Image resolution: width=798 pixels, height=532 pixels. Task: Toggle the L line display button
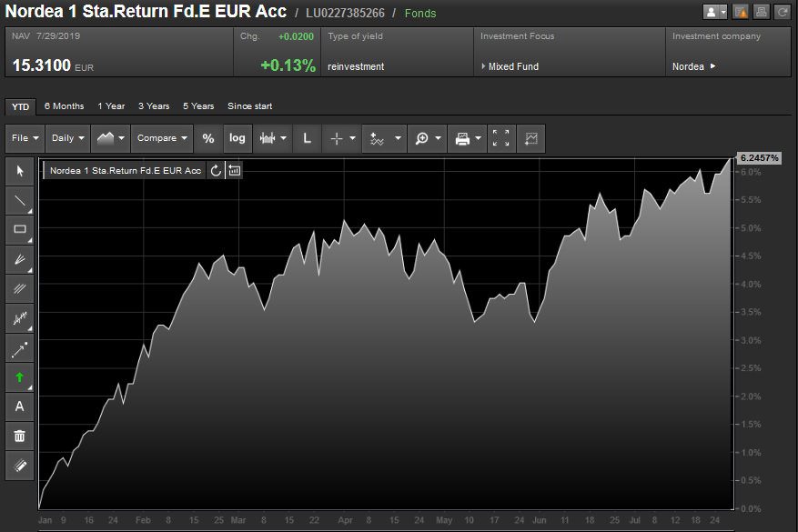tap(307, 138)
